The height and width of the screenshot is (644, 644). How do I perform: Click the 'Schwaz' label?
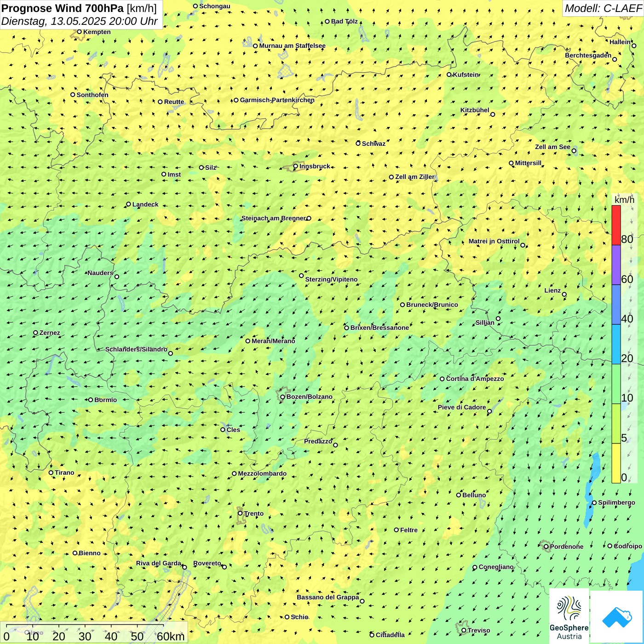[x=374, y=144]
